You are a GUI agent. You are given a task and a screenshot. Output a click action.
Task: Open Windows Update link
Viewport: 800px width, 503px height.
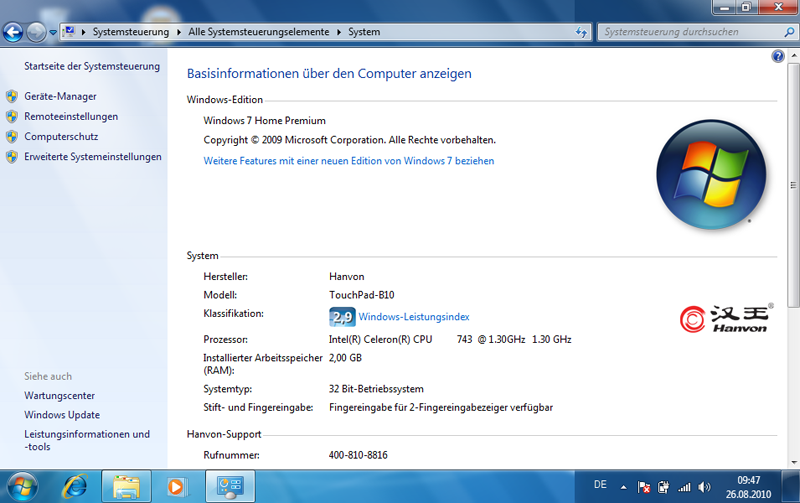coord(62,415)
